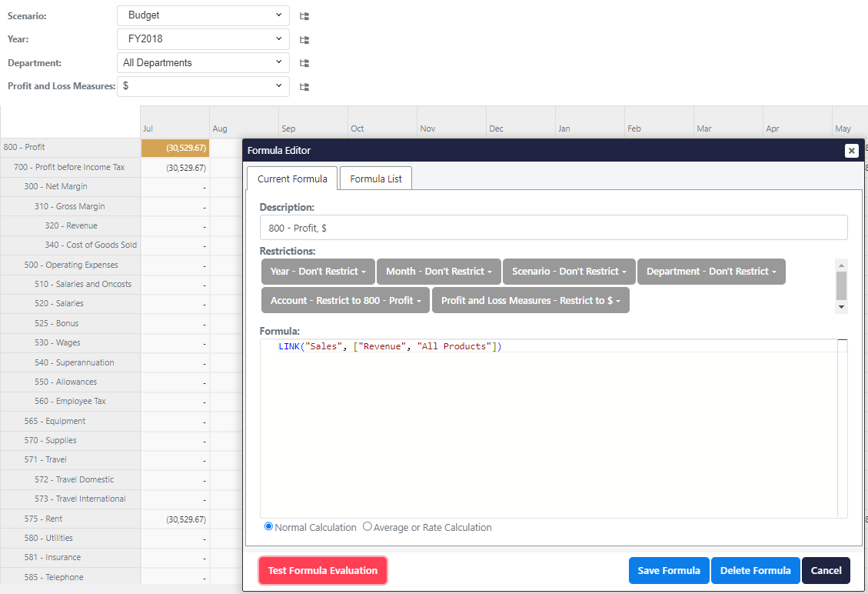Expand Month - Don't Restrict dropdown

(x=438, y=272)
